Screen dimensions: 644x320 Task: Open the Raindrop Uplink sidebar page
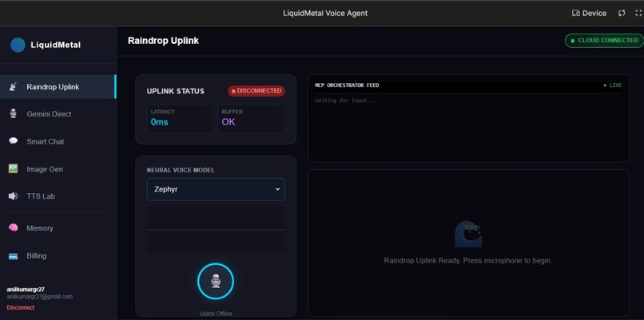58,87
